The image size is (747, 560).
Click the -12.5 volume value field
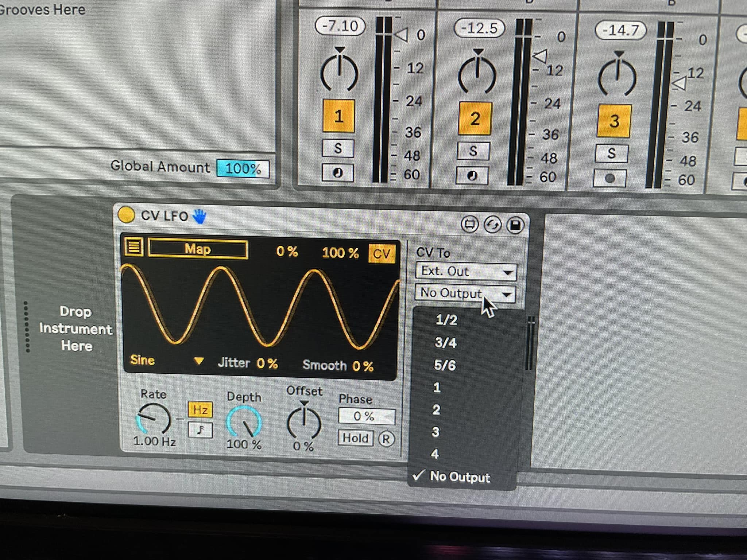[x=479, y=28]
